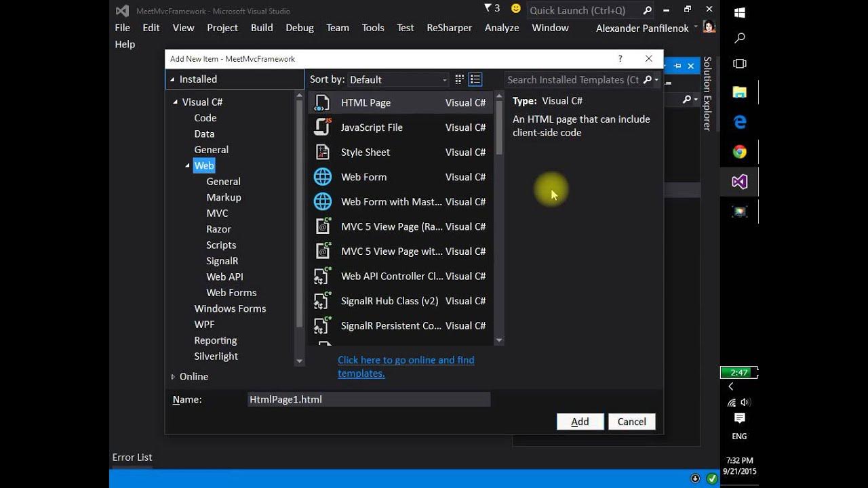Screen dimensions: 868x488
Task: Show hidden tray icons chevron
Action: 731,386
